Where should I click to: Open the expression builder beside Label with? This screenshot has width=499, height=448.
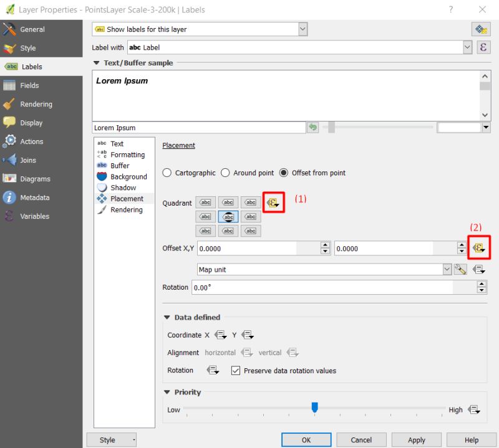click(x=483, y=47)
